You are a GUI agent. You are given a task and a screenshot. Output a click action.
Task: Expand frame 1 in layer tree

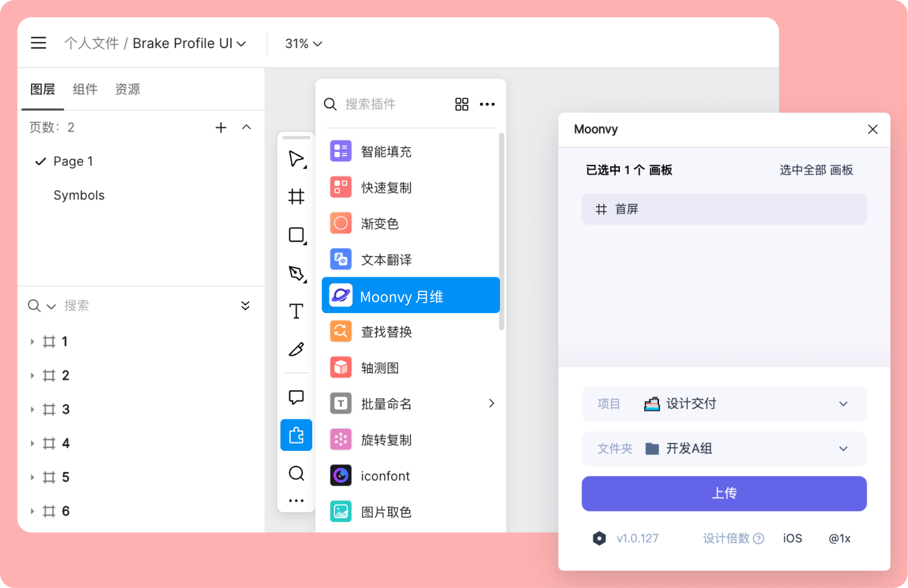[32, 342]
